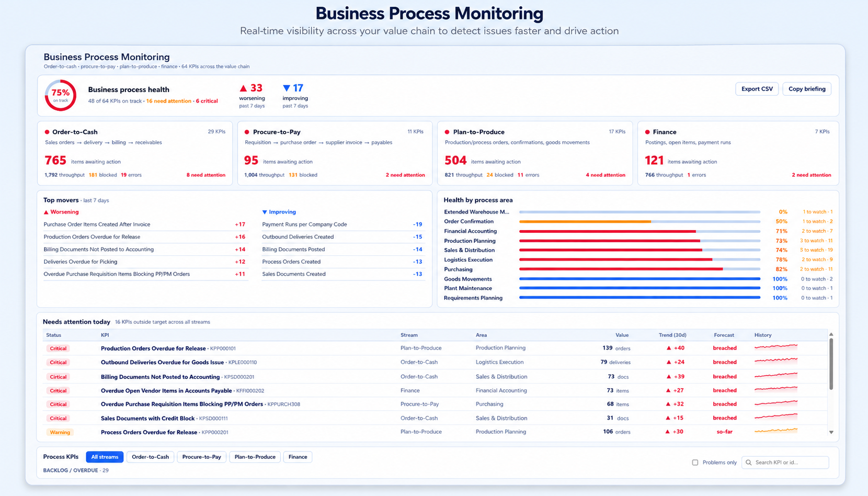Click the Critical badge for Sales Documents with Credit Block
Screen dimensions: 868x496
[58, 418]
